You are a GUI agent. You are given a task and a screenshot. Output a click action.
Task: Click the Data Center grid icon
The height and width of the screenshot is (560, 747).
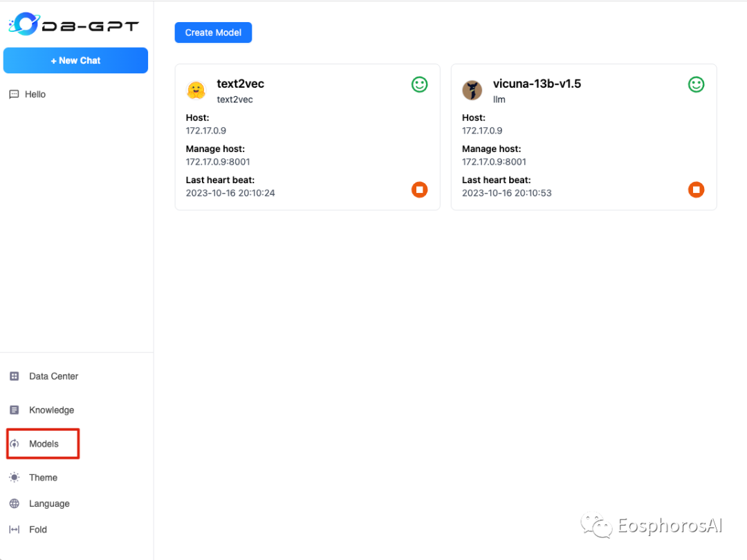coord(15,376)
